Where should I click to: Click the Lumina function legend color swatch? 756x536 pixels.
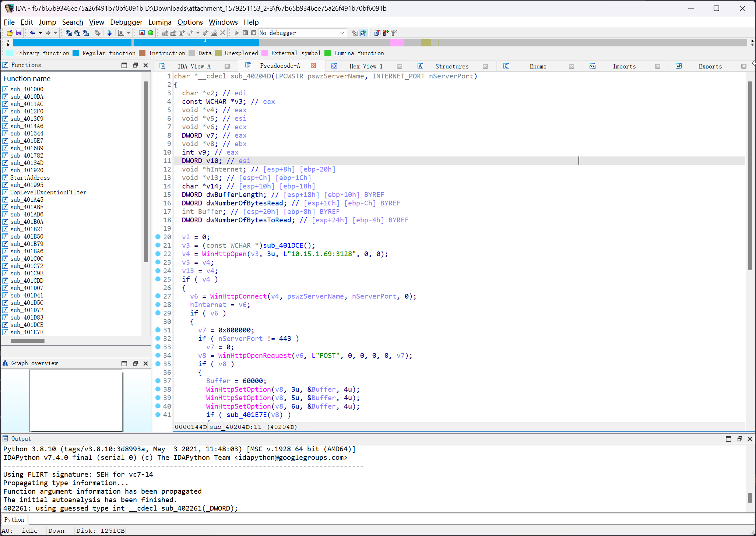(x=328, y=53)
